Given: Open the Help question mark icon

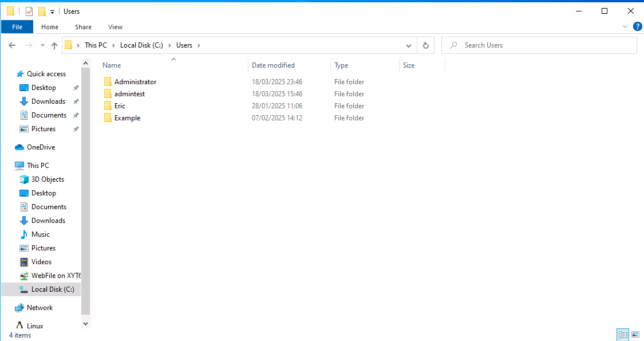Looking at the screenshot, I should (x=637, y=26).
